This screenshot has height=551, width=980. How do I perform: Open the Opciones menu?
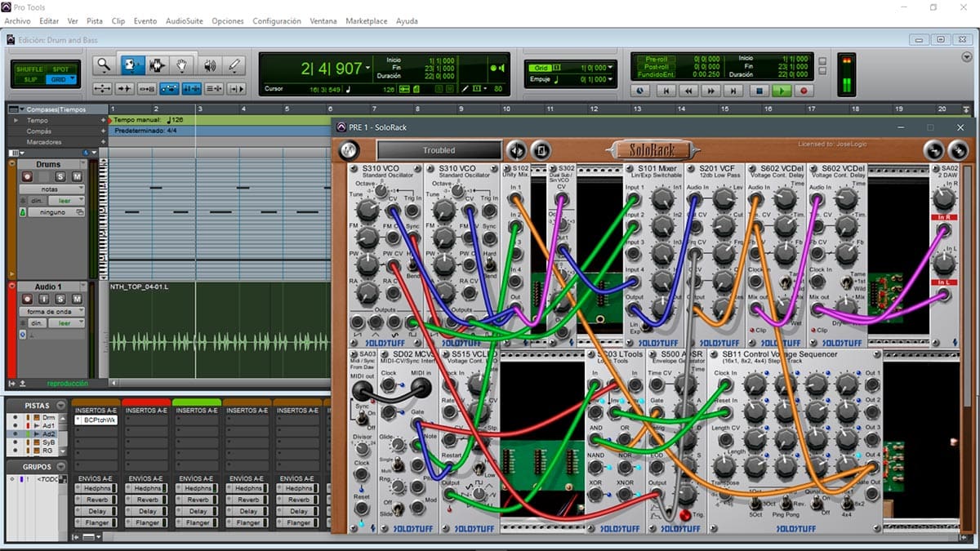point(227,20)
